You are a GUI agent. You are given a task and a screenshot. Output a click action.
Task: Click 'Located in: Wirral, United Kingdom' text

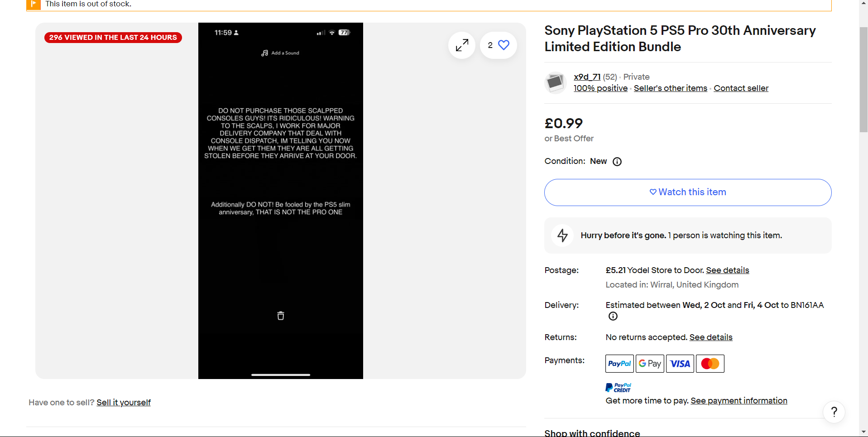tap(672, 285)
